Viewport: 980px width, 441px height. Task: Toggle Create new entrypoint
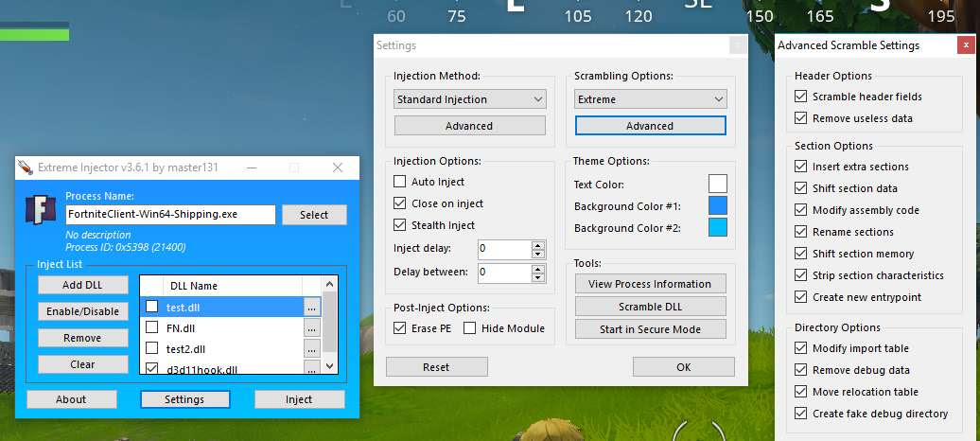click(800, 297)
